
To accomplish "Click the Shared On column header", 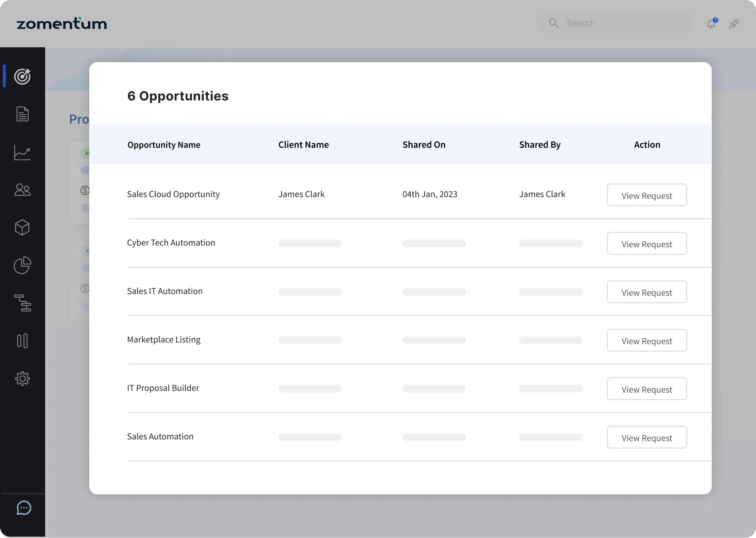I will click(x=424, y=144).
